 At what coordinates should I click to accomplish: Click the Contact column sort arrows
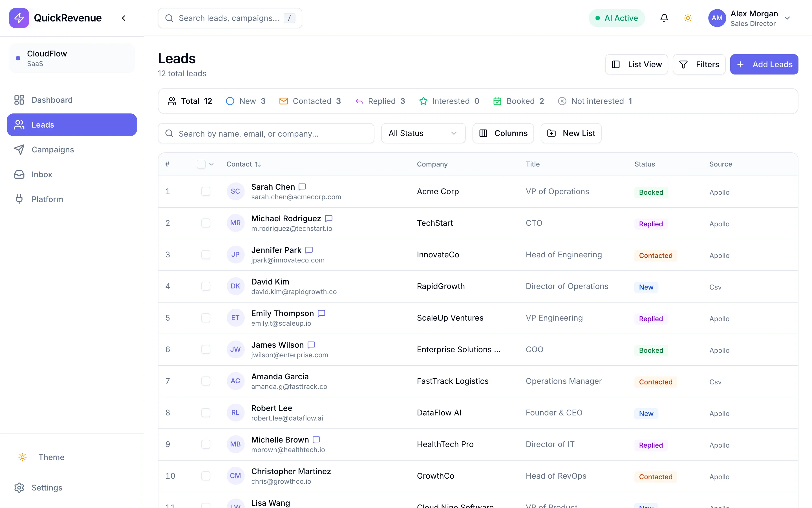[x=258, y=164]
